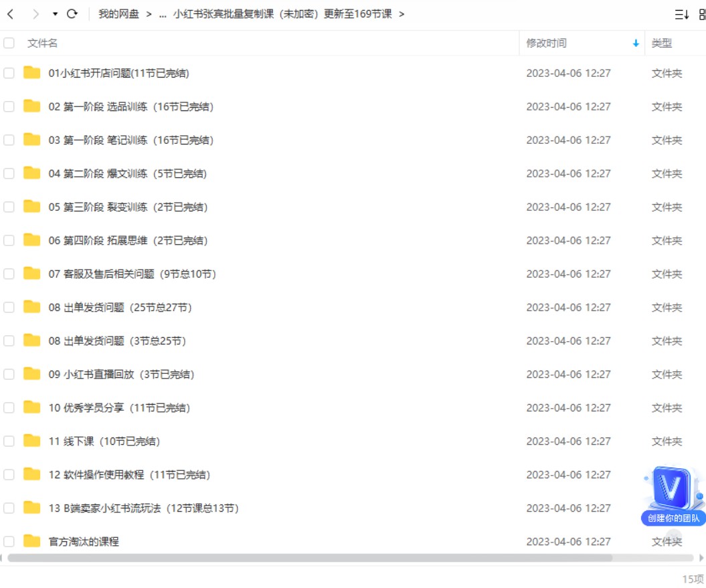Refresh the folder listing

point(72,14)
